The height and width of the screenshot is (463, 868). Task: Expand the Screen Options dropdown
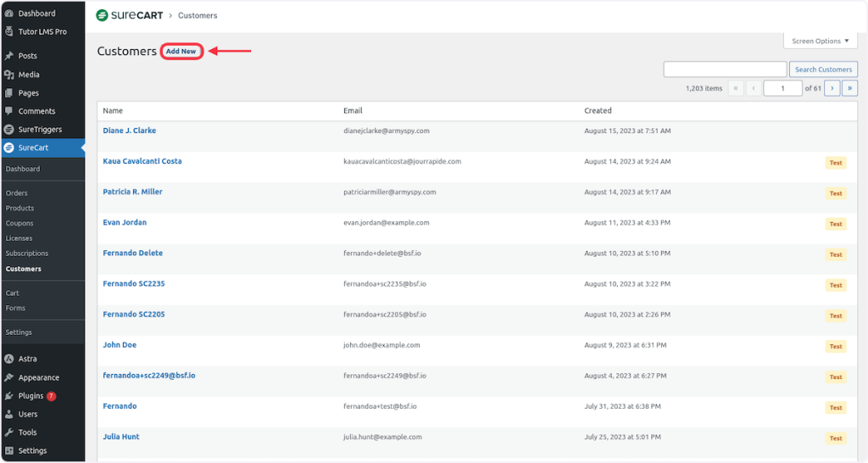tap(820, 41)
